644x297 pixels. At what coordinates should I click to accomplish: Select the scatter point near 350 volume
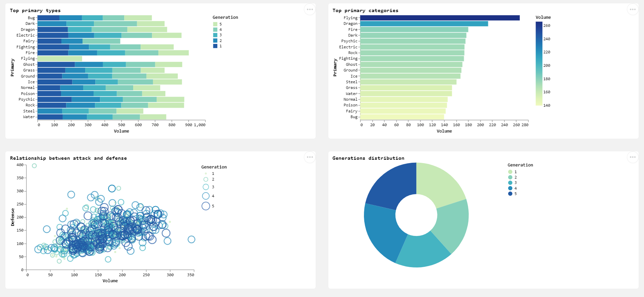click(192, 239)
